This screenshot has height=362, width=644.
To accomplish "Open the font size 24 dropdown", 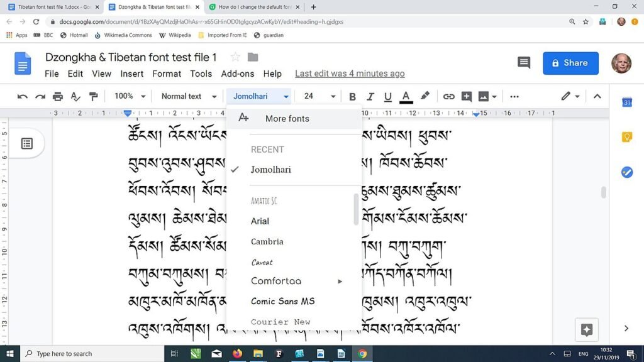I will pyautogui.click(x=319, y=96).
